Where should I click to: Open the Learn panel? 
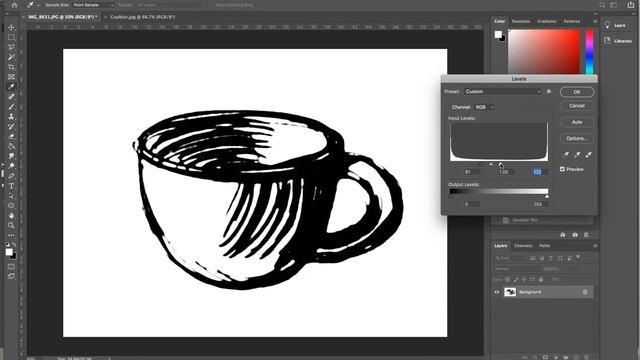coord(615,25)
